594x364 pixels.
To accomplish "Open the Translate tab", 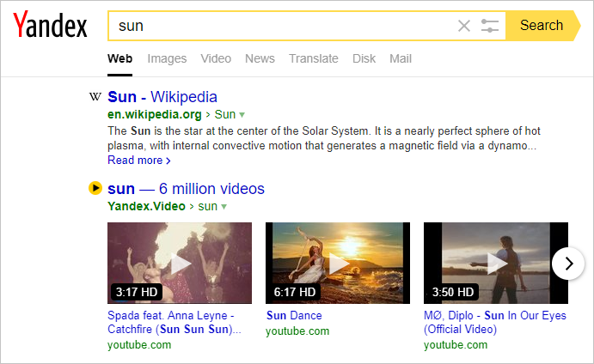I will [314, 58].
